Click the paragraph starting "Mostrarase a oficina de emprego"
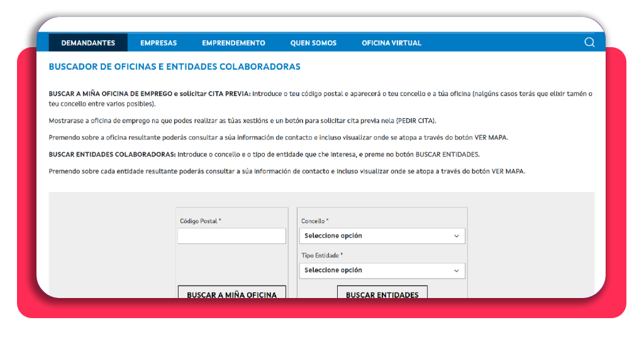The height and width of the screenshot is (337, 644). (242, 121)
